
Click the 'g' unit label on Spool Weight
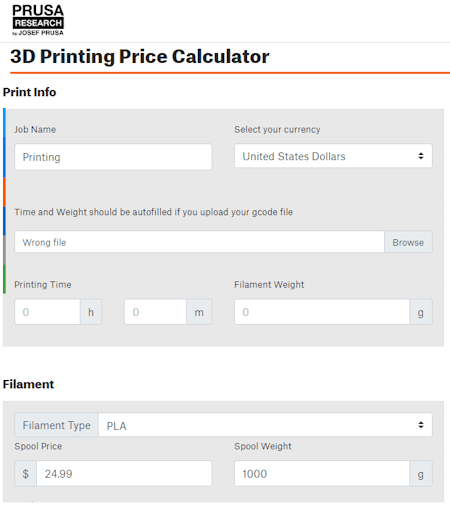coord(421,474)
